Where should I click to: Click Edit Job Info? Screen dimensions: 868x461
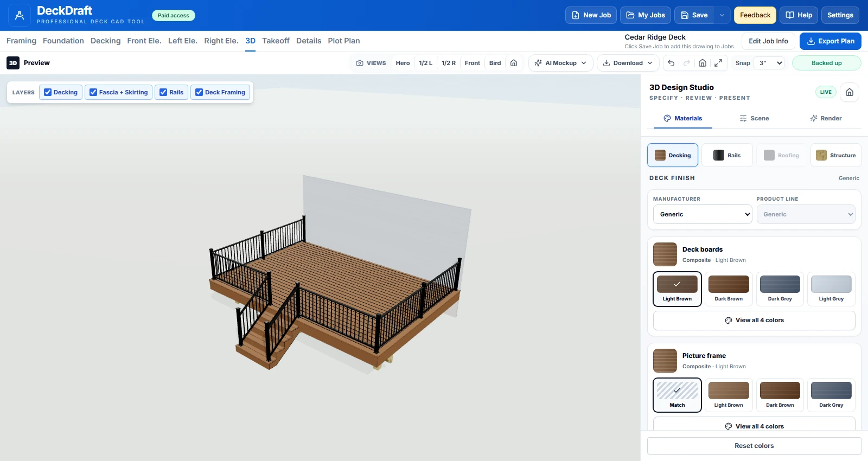768,41
